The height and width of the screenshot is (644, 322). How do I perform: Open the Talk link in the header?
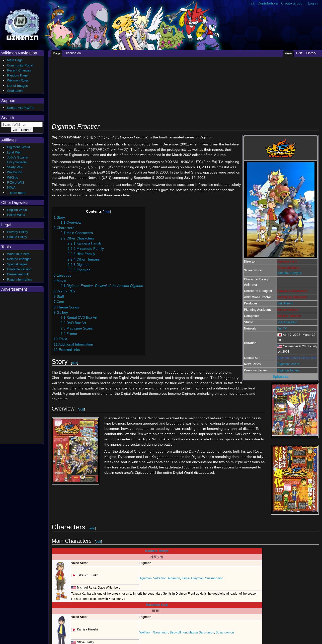tap(252, 3)
